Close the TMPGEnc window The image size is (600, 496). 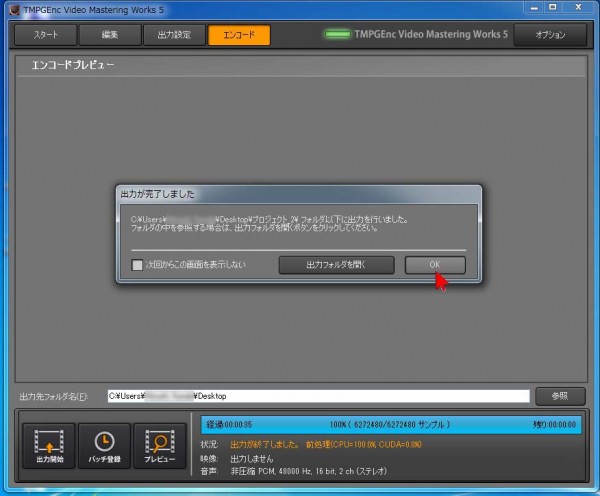pos(579,8)
